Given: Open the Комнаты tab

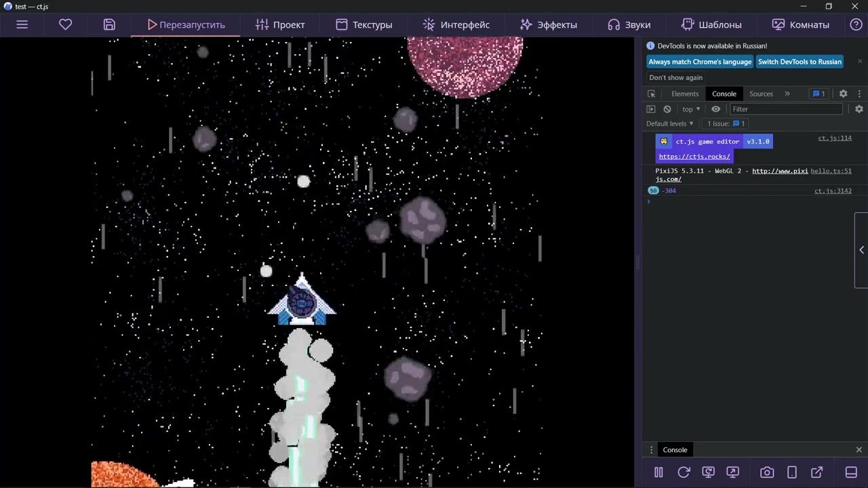Looking at the screenshot, I should point(800,24).
